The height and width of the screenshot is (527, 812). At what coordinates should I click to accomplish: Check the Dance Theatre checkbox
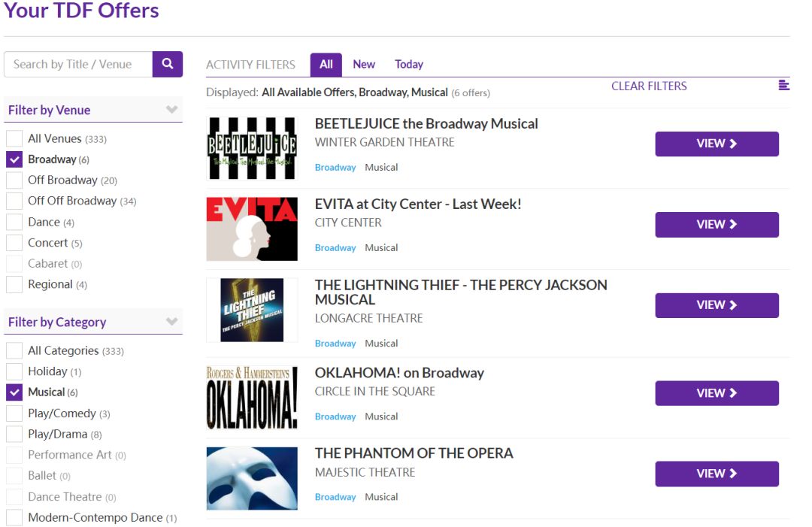(x=14, y=496)
